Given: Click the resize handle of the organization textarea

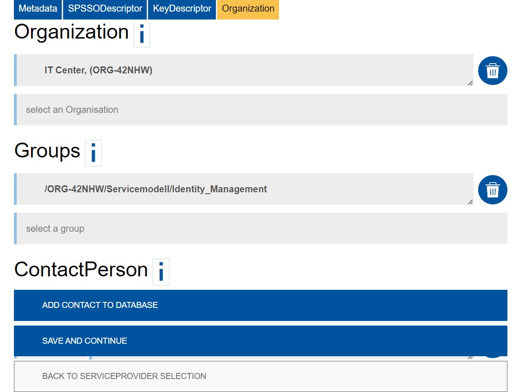Looking at the screenshot, I should [470, 83].
